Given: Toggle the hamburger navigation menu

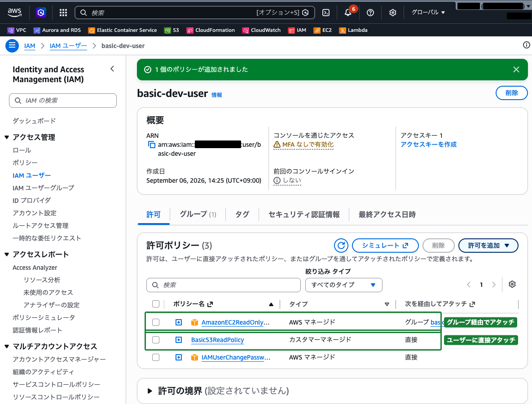Looking at the screenshot, I should [x=12, y=45].
